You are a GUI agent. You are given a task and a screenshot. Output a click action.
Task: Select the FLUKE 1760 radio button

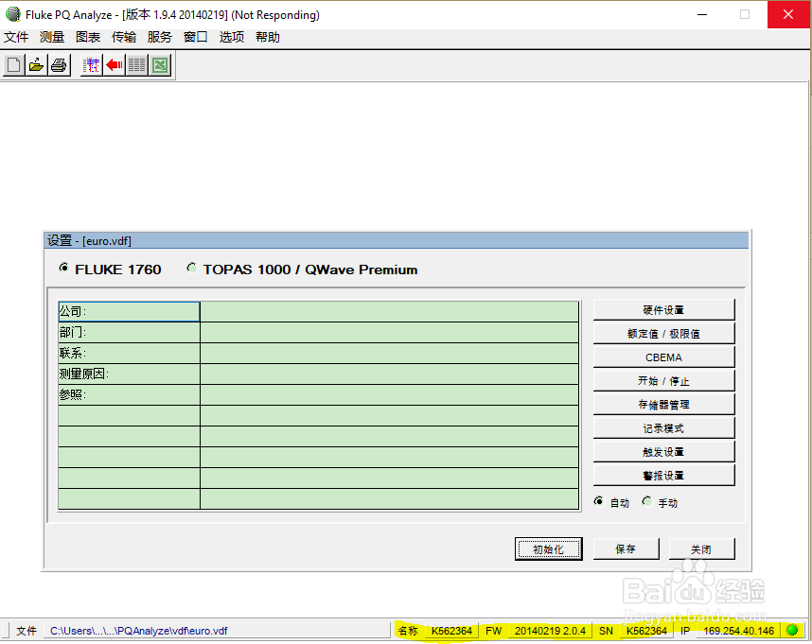point(63,268)
